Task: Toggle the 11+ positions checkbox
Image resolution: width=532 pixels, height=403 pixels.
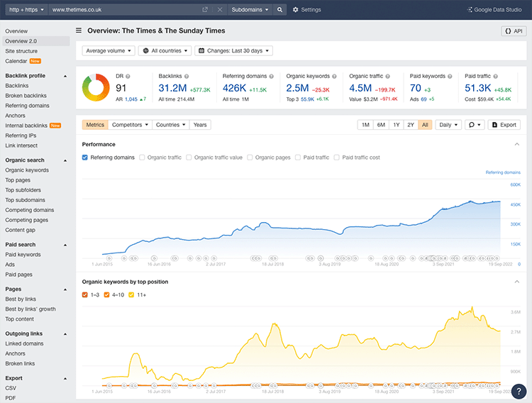Action: (131, 294)
